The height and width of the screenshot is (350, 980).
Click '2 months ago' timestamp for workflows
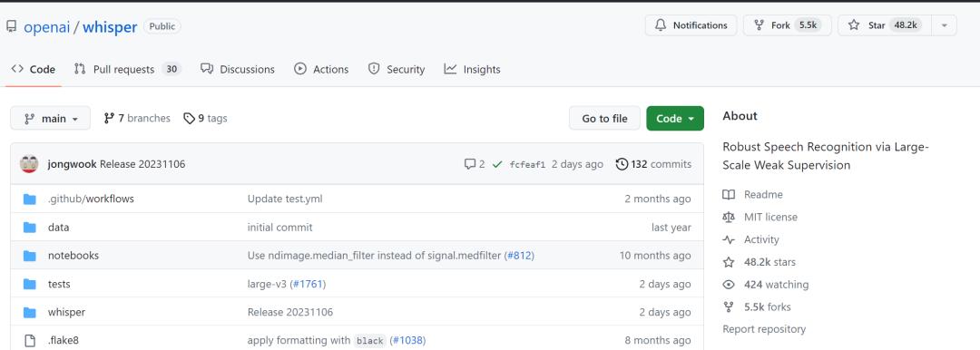658,199
